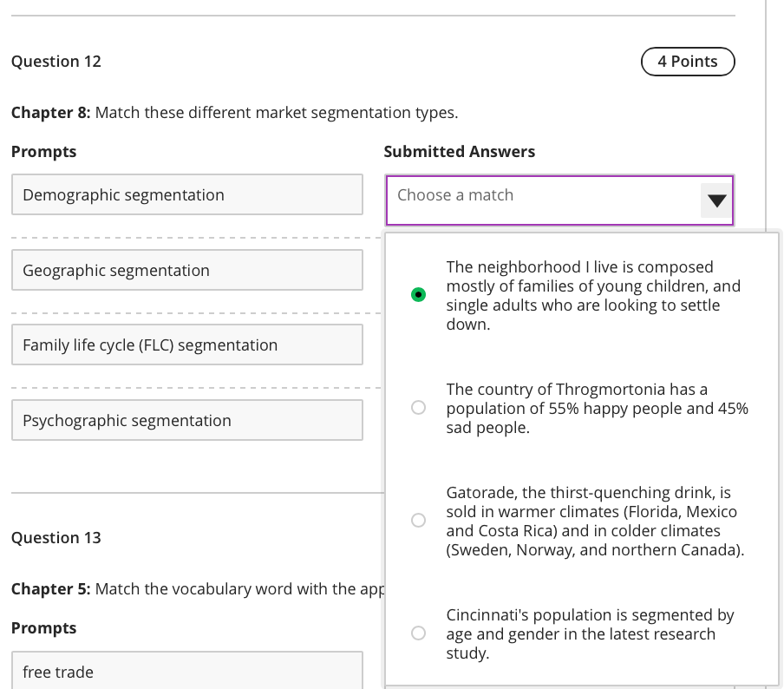Click the black dropdown arrow icon
The width and height of the screenshot is (784, 689).
coord(715,201)
